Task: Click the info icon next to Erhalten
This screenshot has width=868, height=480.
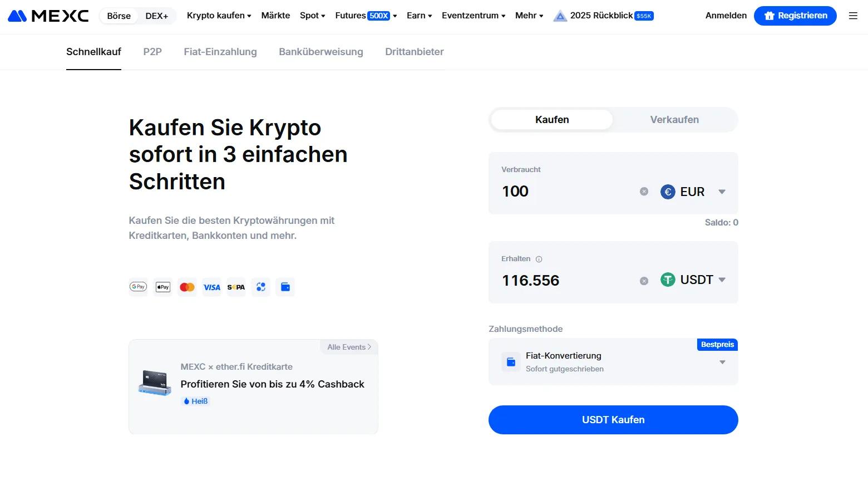Action: pyautogui.click(x=539, y=259)
